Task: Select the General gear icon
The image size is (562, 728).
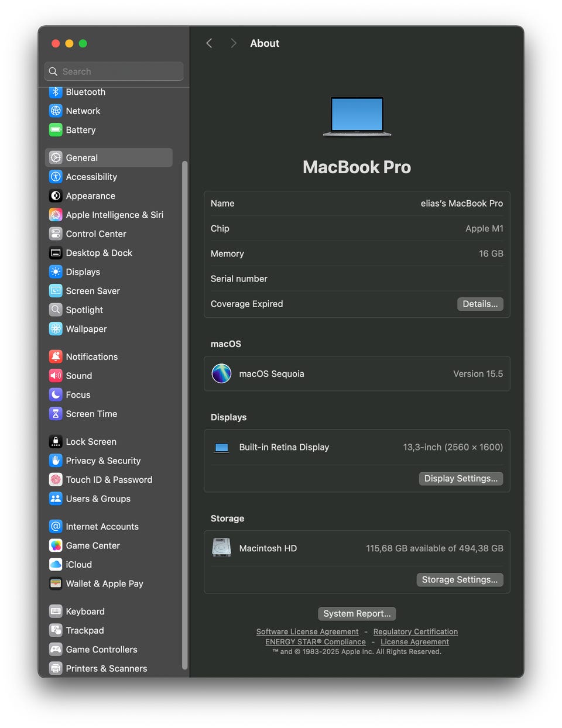Action: (56, 157)
